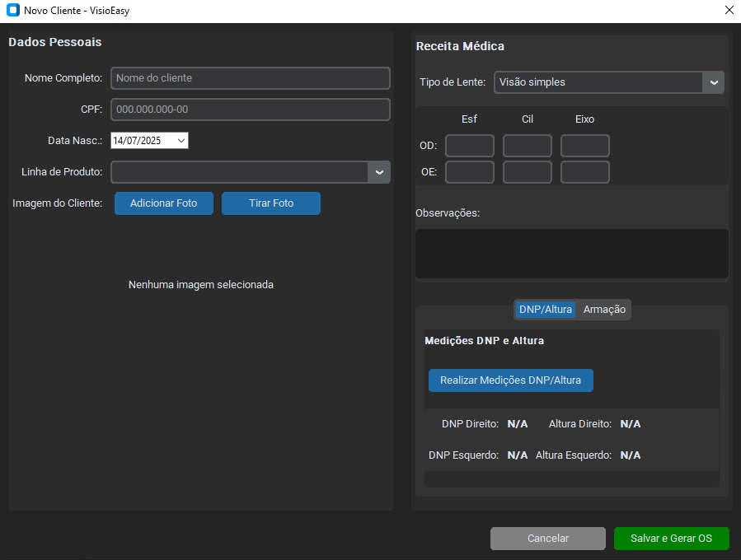Click the Altura Esquerdo N/A value

(x=631, y=455)
